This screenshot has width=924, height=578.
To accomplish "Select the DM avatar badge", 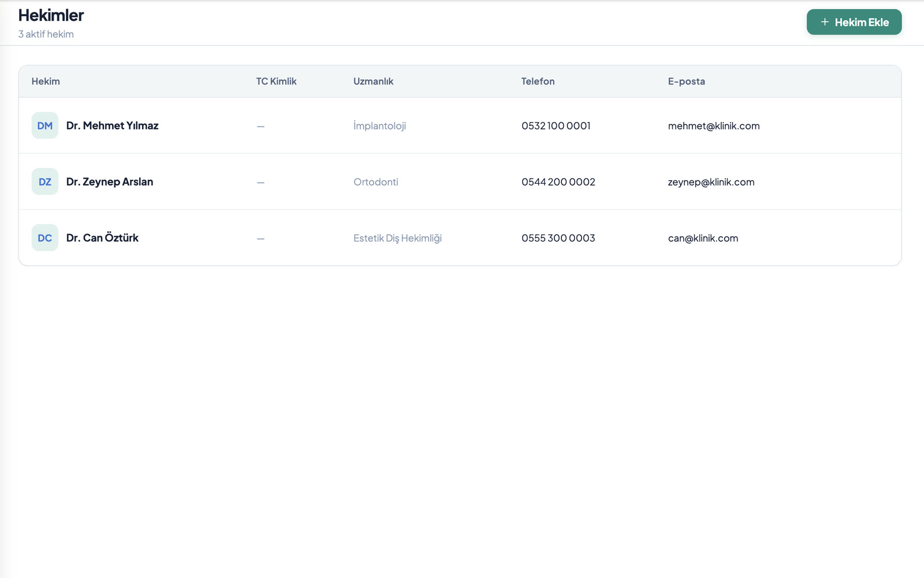I will click(x=45, y=125).
